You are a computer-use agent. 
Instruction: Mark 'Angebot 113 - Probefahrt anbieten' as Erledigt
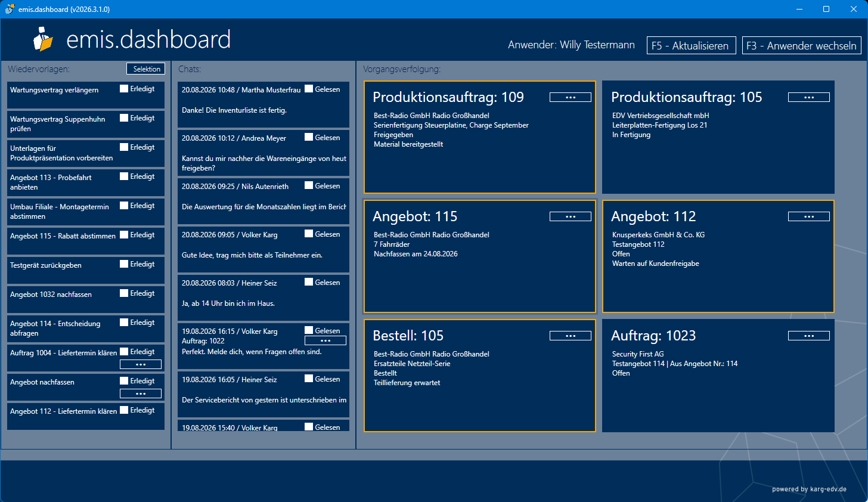coord(124,176)
